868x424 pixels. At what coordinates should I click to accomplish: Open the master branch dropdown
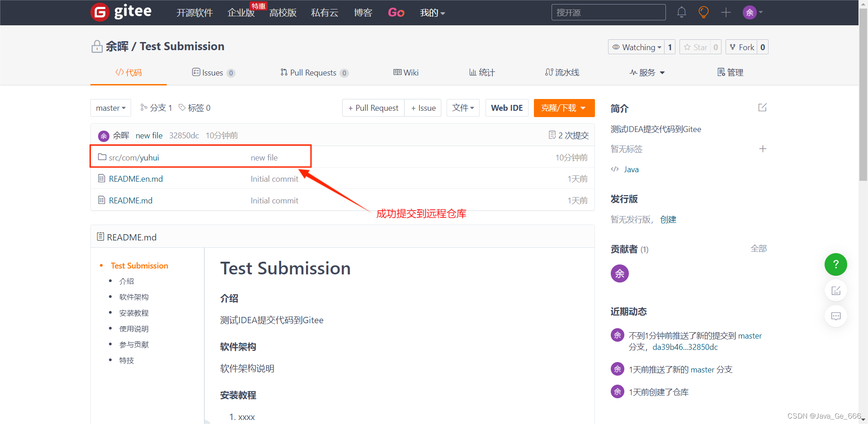111,108
